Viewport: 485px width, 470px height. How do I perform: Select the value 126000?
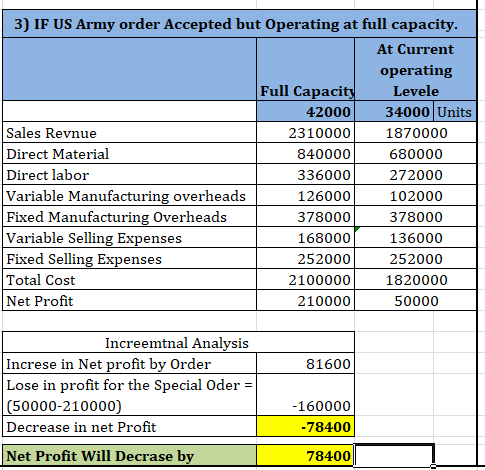point(305,195)
